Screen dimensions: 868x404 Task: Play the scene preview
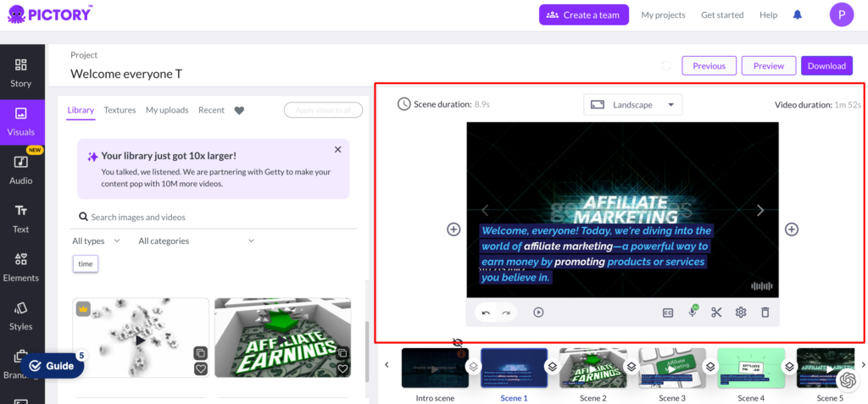[538, 313]
